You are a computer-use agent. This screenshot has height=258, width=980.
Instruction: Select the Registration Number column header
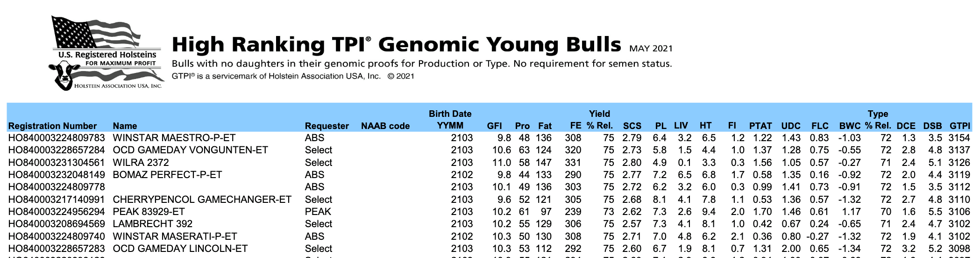[x=52, y=126]
